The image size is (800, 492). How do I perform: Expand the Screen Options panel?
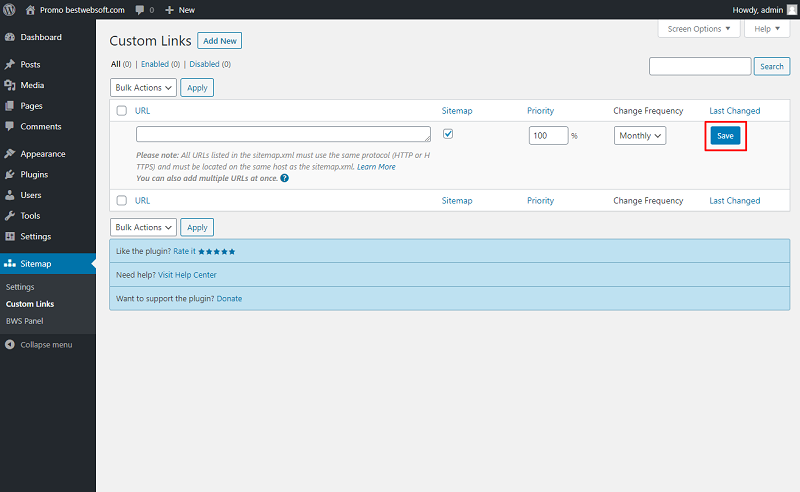pyautogui.click(x=698, y=29)
